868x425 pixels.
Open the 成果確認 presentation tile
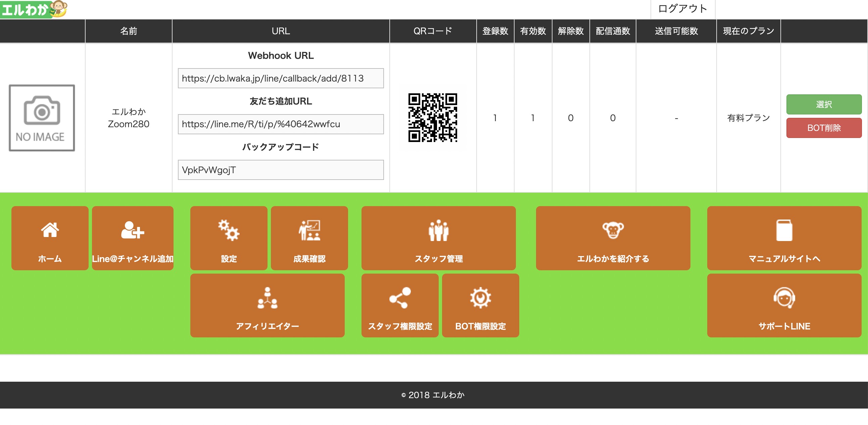coord(309,238)
